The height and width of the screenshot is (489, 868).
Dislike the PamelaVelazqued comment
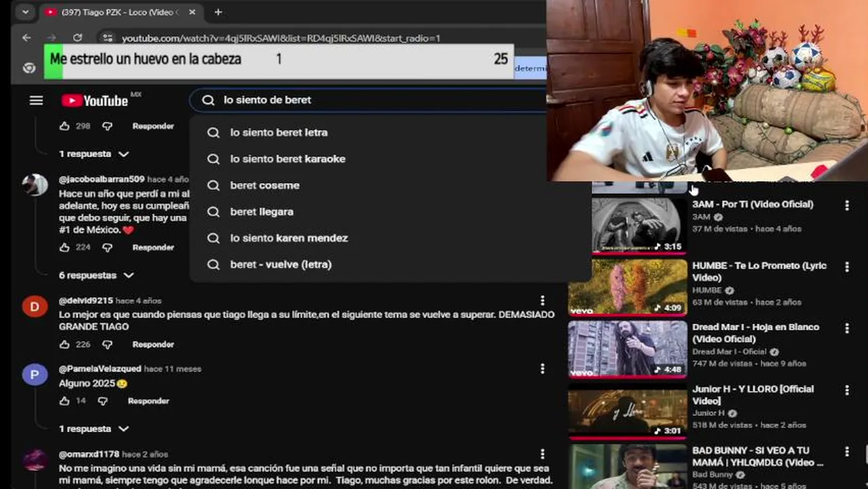(103, 401)
